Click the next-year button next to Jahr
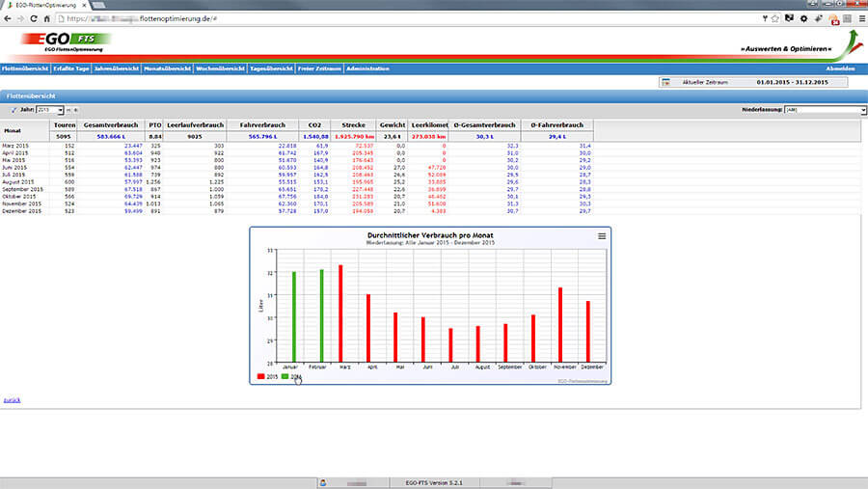The image size is (868, 489). 76,110
